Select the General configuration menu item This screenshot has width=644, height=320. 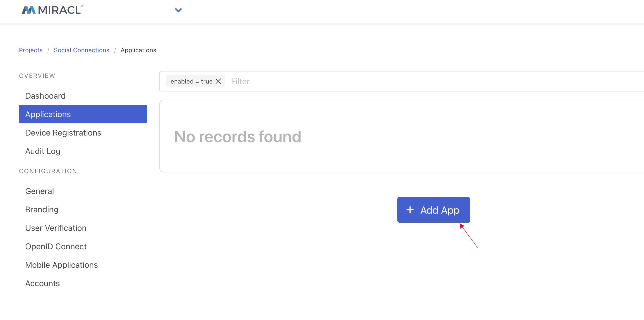(39, 191)
